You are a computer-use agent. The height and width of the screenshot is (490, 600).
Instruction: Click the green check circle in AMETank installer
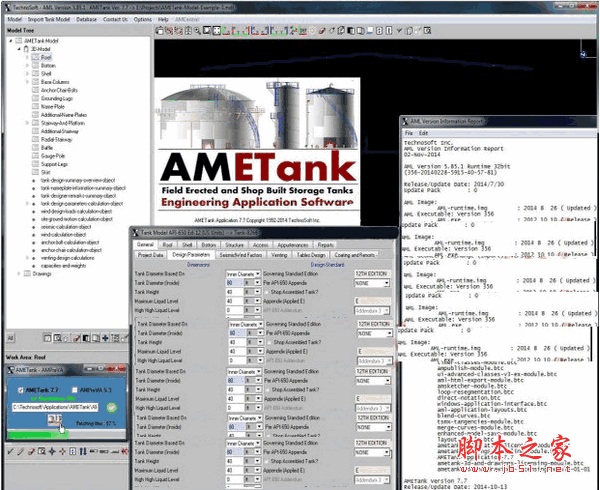112,408
